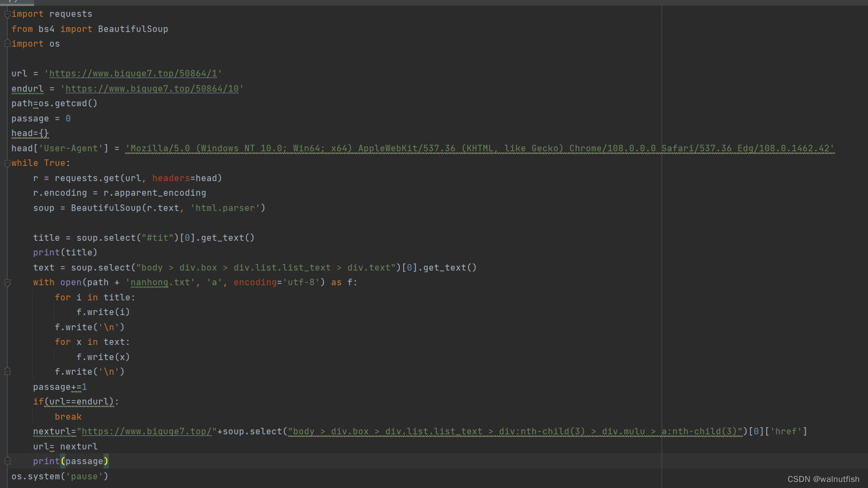Image resolution: width=868 pixels, height=488 pixels.
Task: Click the encoding='utf-8' argument
Action: pos(277,282)
